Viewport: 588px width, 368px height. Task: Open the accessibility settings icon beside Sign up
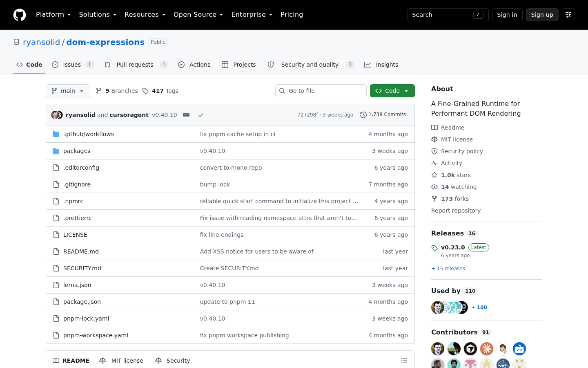pos(568,15)
